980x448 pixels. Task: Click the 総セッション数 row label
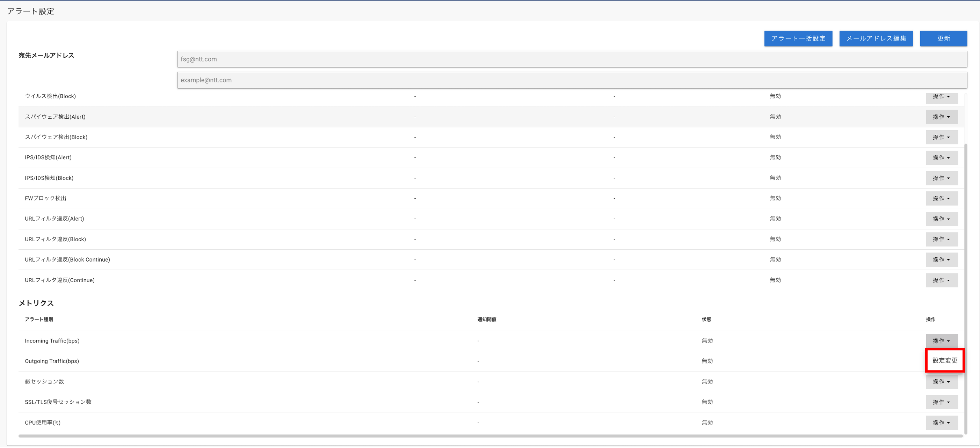coord(44,381)
